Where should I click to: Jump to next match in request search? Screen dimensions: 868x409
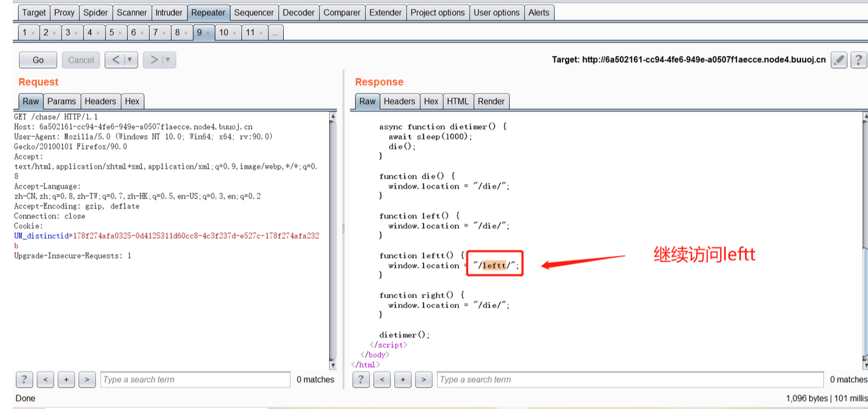87,379
